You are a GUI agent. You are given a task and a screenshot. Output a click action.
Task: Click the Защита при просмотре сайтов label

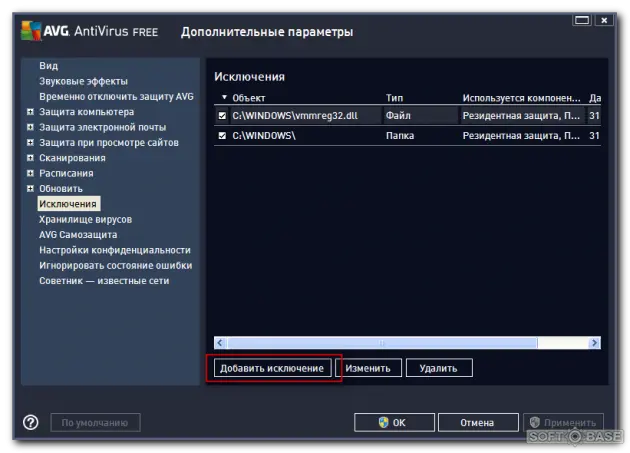[109, 142]
